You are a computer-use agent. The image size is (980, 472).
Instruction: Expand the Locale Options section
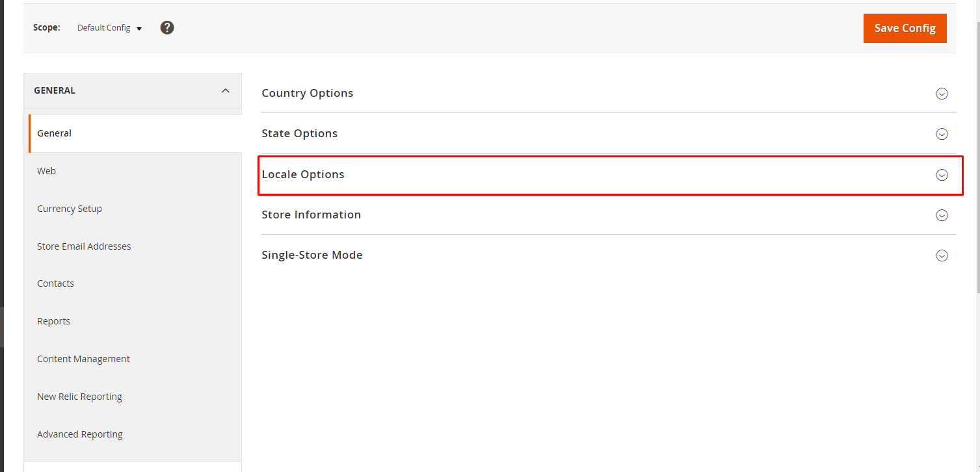pyautogui.click(x=303, y=174)
